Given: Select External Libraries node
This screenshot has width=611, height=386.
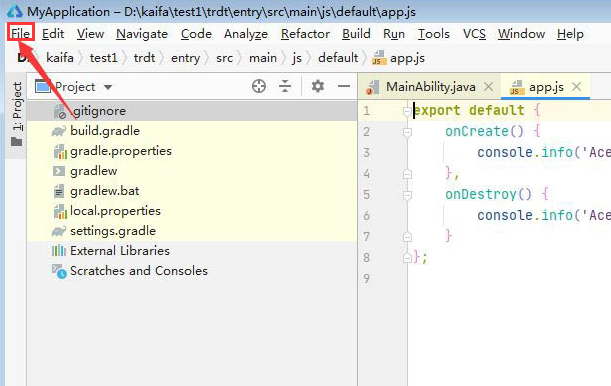Looking at the screenshot, I should click(x=192, y=251).
